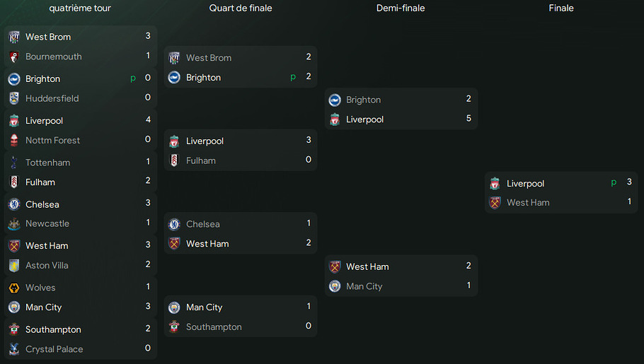Click Liverpool crest in the Finale match
The height and width of the screenshot is (364, 644).
(495, 183)
